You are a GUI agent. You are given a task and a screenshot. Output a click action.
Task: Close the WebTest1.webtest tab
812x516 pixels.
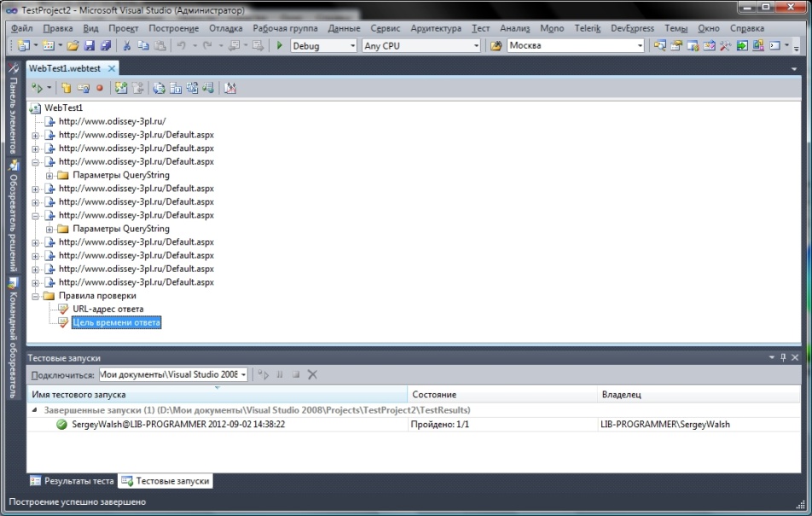[112, 68]
